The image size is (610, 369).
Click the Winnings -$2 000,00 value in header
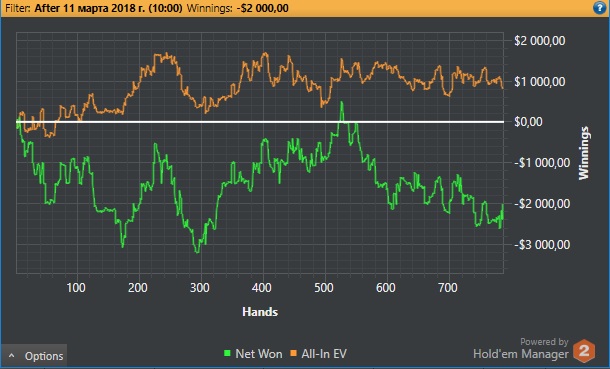(x=263, y=8)
